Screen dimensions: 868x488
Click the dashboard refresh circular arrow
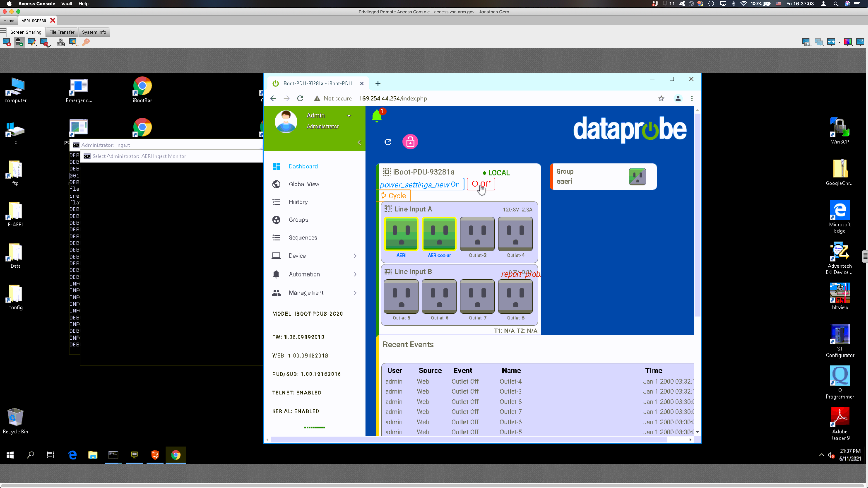pyautogui.click(x=388, y=142)
